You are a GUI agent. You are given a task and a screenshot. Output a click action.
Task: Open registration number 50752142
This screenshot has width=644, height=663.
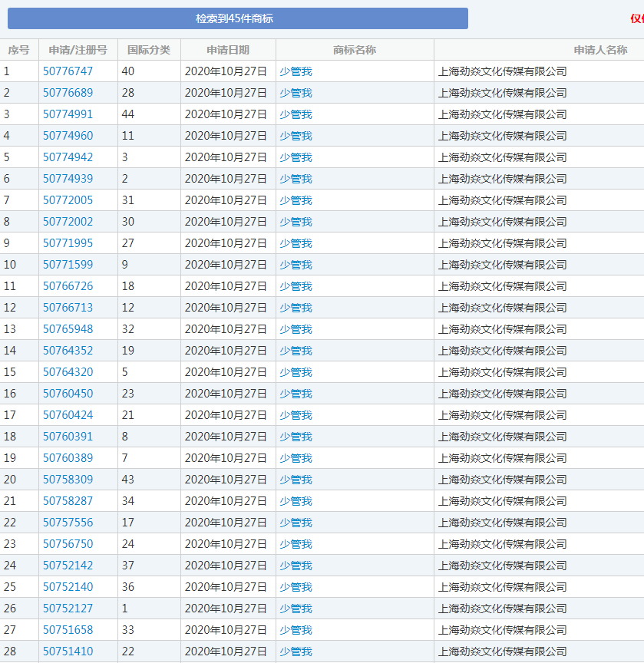click(68, 566)
